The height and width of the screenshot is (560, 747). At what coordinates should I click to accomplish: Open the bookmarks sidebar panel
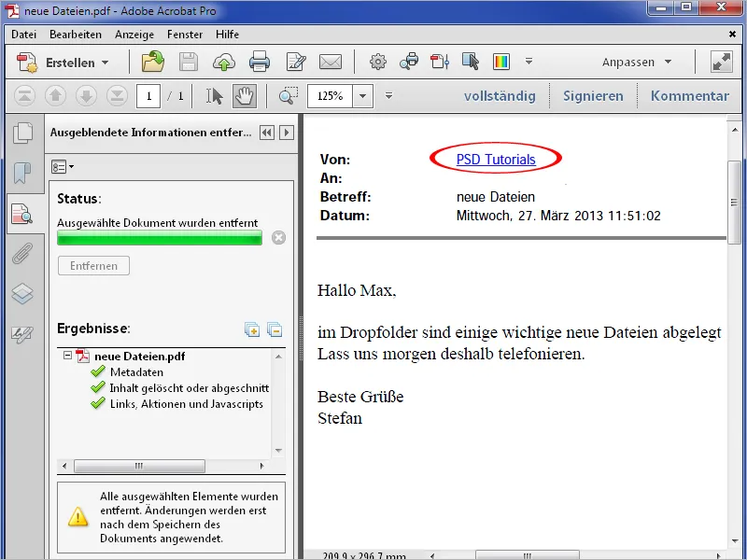tap(22, 173)
